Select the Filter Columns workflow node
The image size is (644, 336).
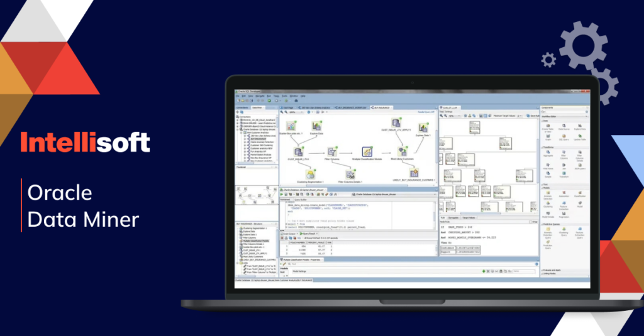click(x=332, y=151)
